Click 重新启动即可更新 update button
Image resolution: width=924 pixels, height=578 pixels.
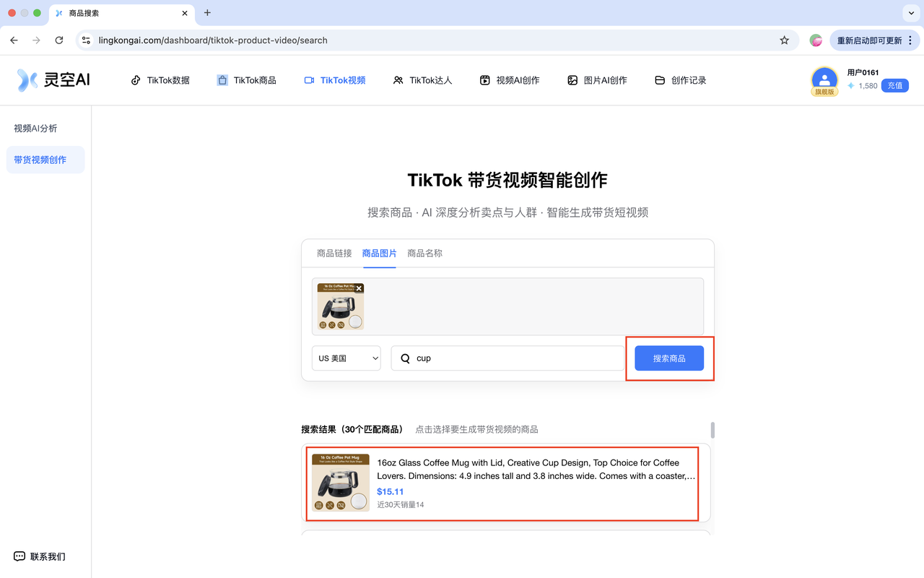coord(869,40)
